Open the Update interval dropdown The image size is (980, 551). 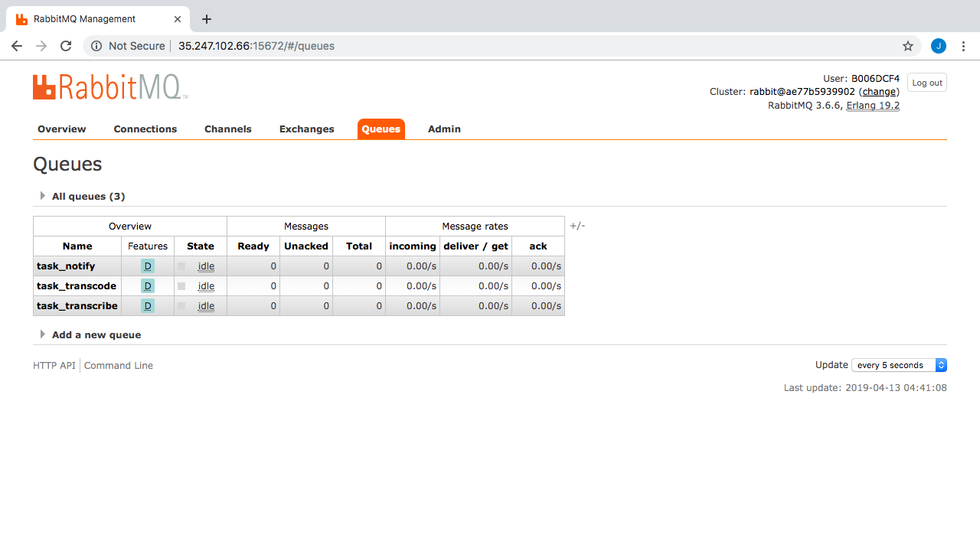tap(900, 365)
